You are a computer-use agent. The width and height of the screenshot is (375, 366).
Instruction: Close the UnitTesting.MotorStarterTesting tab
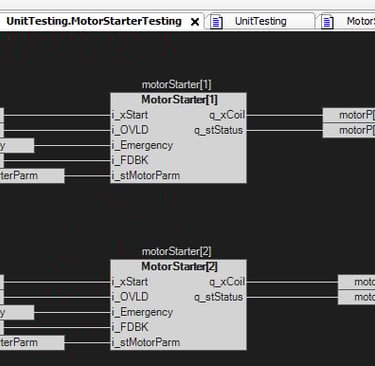(195, 22)
